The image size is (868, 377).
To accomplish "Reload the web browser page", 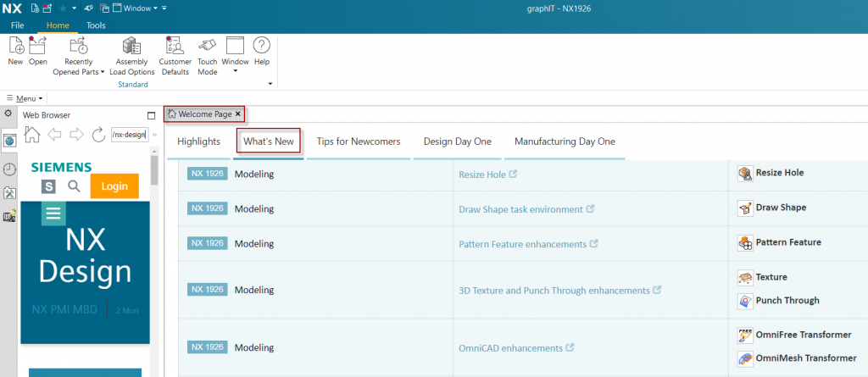I will 98,134.
